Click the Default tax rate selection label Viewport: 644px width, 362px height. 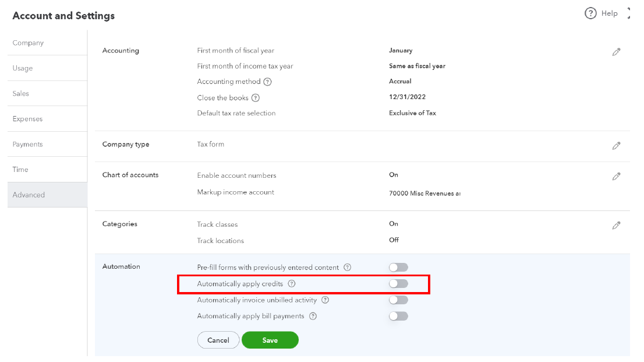(x=236, y=113)
